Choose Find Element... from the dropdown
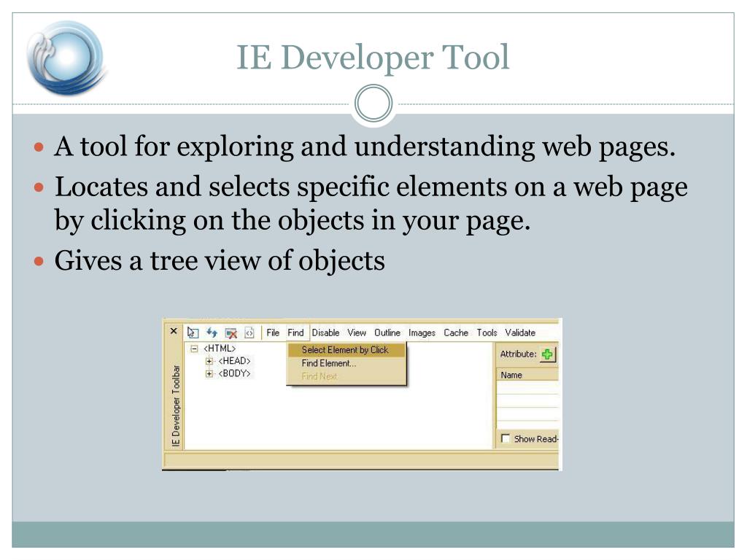The height and width of the screenshot is (560, 747). 347,363
